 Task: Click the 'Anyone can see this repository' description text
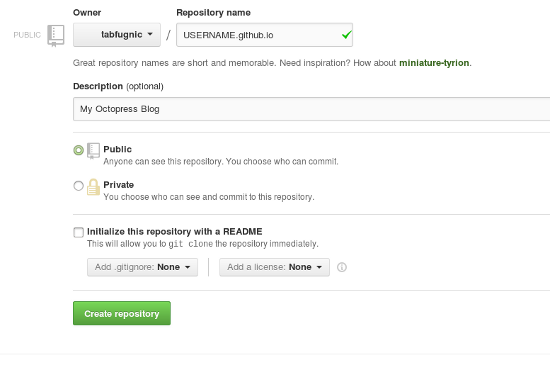tap(221, 162)
